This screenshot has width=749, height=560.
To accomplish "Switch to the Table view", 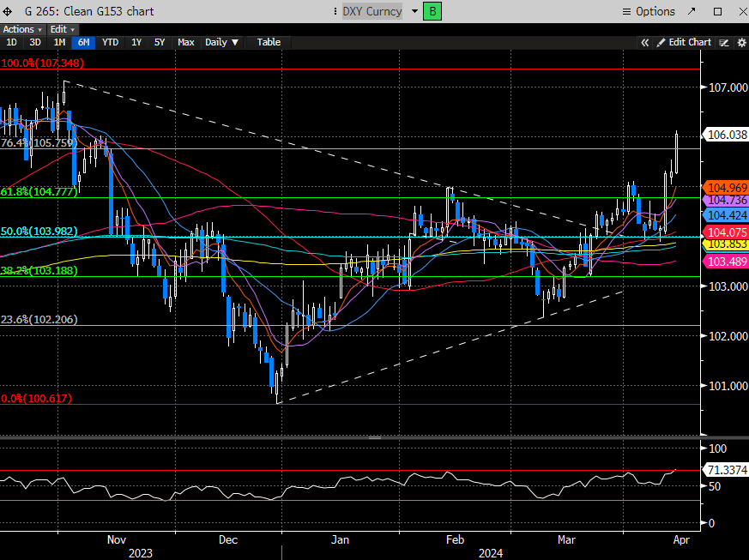I will (269, 42).
